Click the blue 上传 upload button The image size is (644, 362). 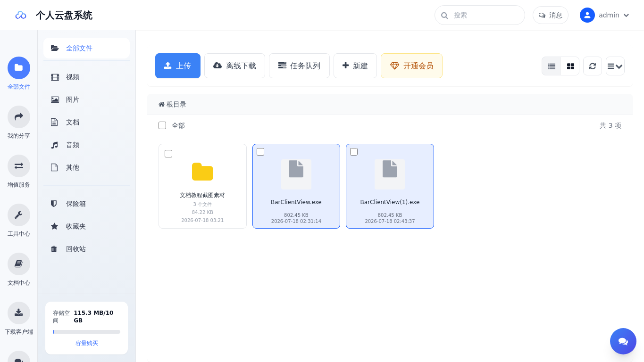pos(178,66)
